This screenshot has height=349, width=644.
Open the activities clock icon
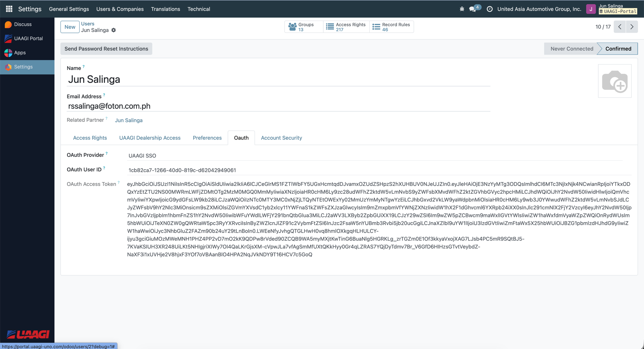[x=490, y=9]
